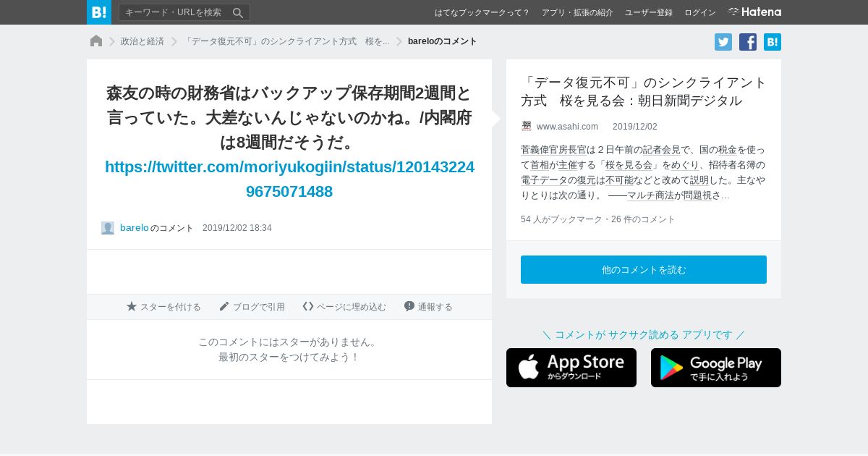Viewport: 868px width, 456px height.
Task: Open the 「データ復元不可」 breadcrumb entry
Action: 286,41
